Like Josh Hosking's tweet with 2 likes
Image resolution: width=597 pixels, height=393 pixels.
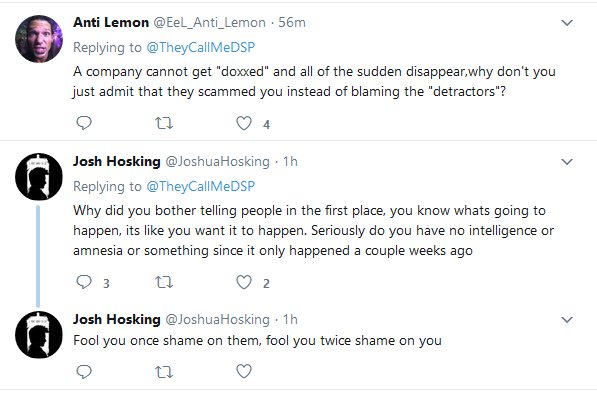click(x=244, y=282)
